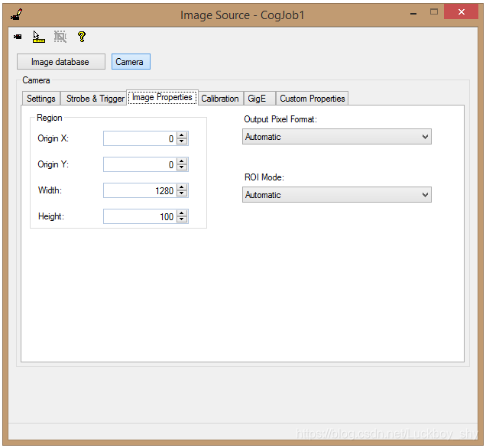Click the Output Pixel Format: label
Screen dimensions: 486x448
tap(280, 119)
